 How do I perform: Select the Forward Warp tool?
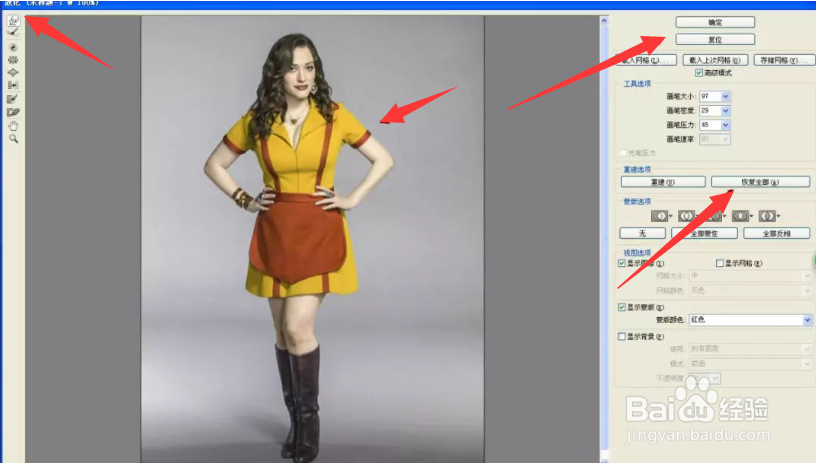14,20
